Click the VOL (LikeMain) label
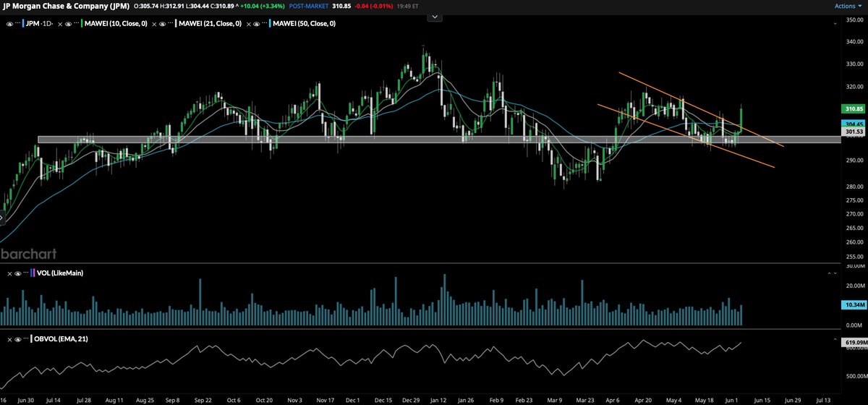Image resolution: width=868 pixels, height=405 pixels. tap(60, 273)
